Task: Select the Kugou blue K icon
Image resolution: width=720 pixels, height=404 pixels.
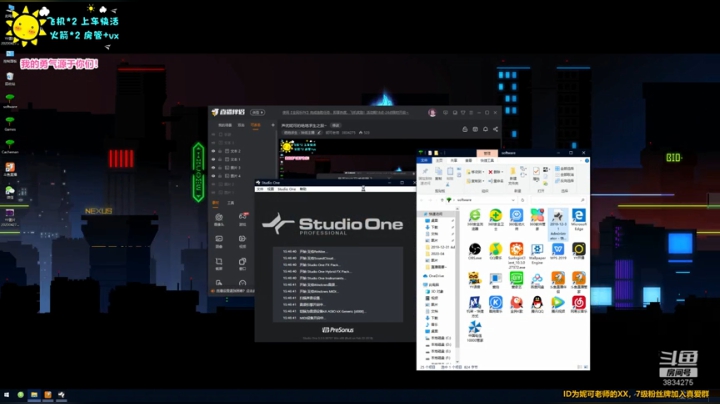Action: pos(495,303)
